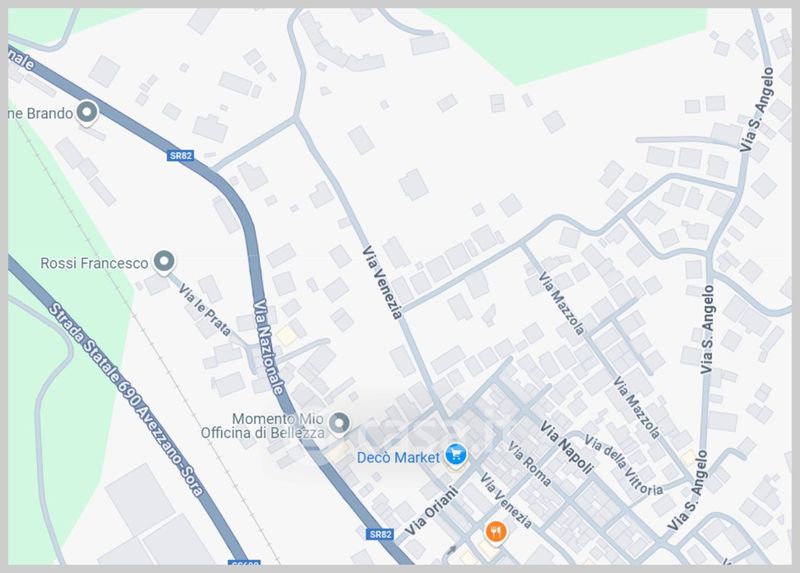800x573 pixels.
Task: Open the Decò Market label text
Action: (x=398, y=458)
